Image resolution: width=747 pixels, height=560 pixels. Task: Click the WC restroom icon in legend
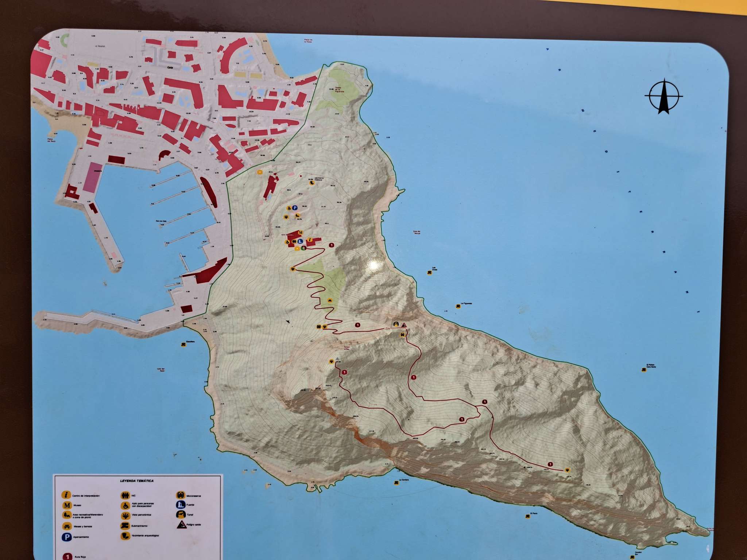coord(125,495)
